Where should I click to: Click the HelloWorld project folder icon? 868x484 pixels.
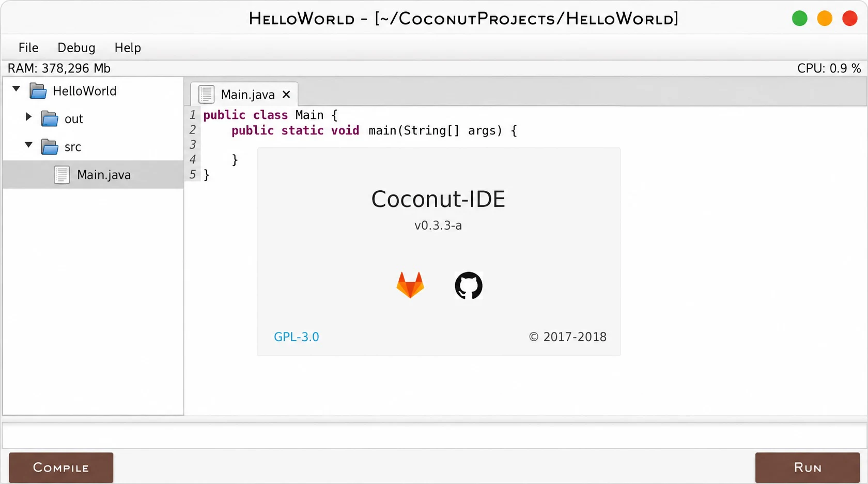click(38, 91)
